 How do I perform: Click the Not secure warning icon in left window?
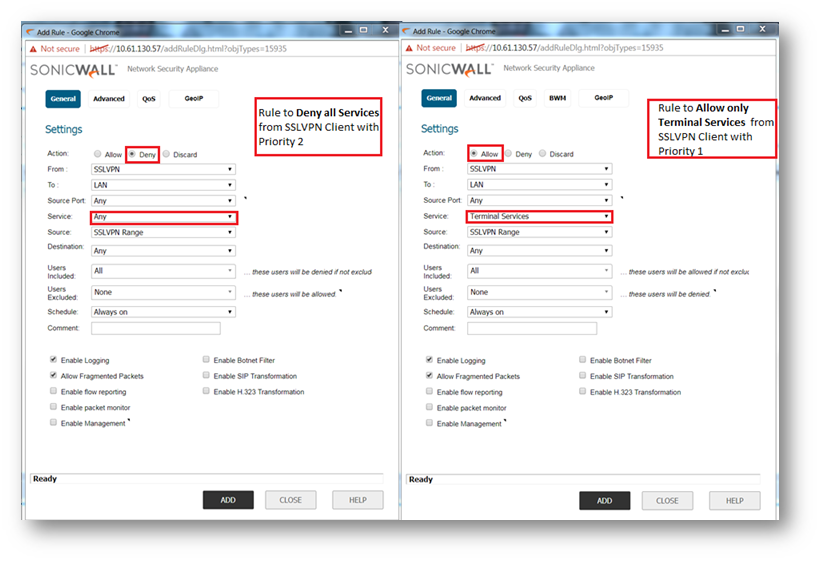click(33, 48)
